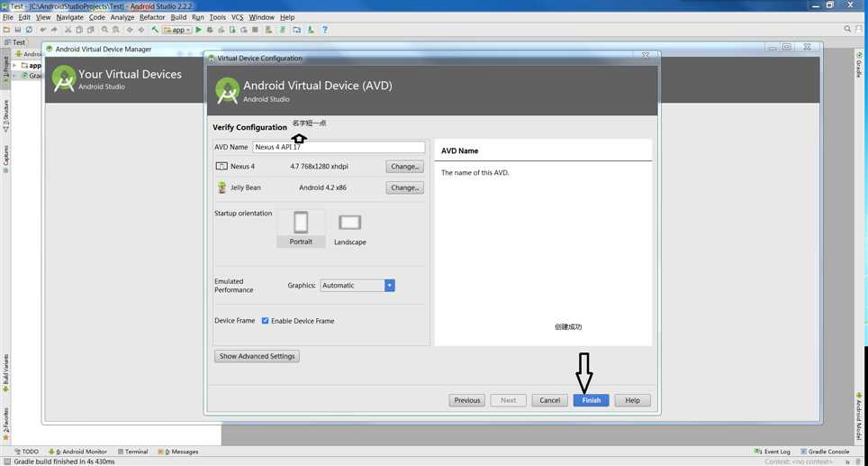
Task: Uncheck Enable Device Frame checkbox
Action: (265, 321)
